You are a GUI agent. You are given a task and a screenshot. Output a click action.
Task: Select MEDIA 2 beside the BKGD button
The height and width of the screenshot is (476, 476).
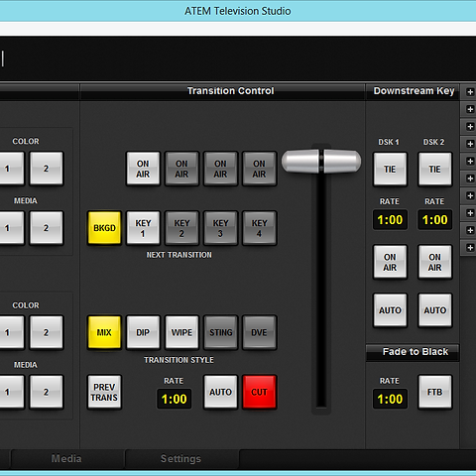click(47, 228)
